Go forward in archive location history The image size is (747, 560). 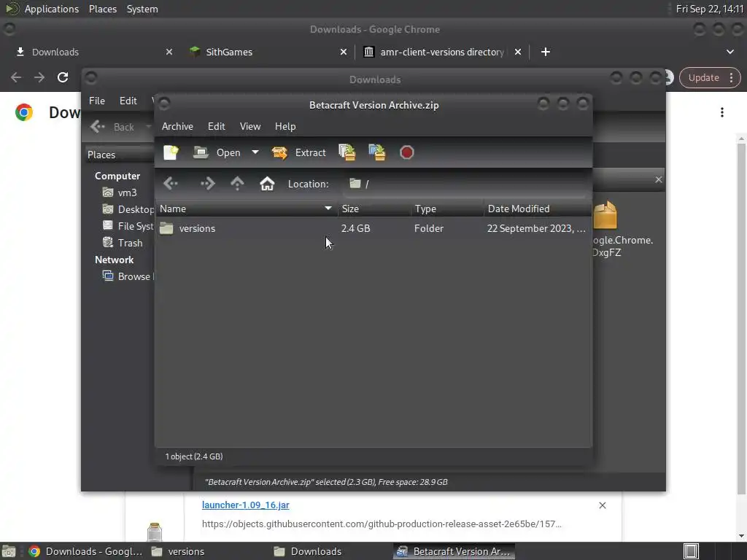tap(207, 184)
